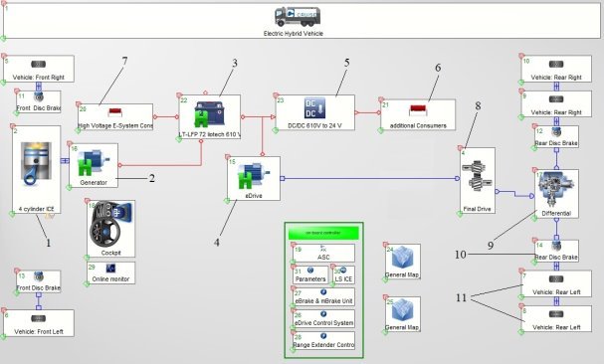Select the upper General Map cube icon
Screen dimensions: 604x364
pyautogui.click(x=403, y=258)
